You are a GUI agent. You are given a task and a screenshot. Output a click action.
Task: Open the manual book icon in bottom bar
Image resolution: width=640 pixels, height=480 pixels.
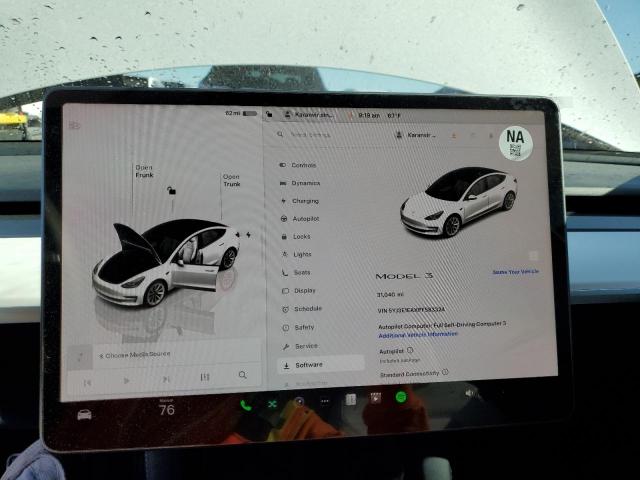click(x=351, y=400)
